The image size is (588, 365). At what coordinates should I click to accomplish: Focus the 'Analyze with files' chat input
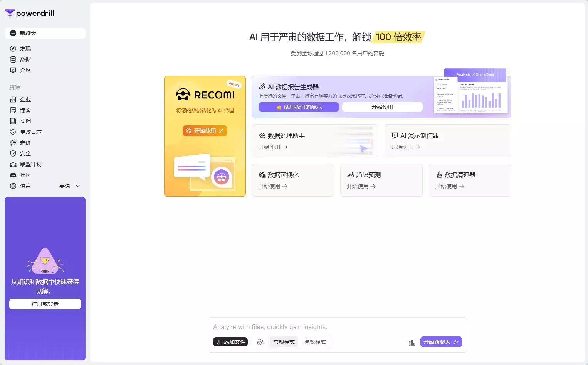pyautogui.click(x=338, y=327)
